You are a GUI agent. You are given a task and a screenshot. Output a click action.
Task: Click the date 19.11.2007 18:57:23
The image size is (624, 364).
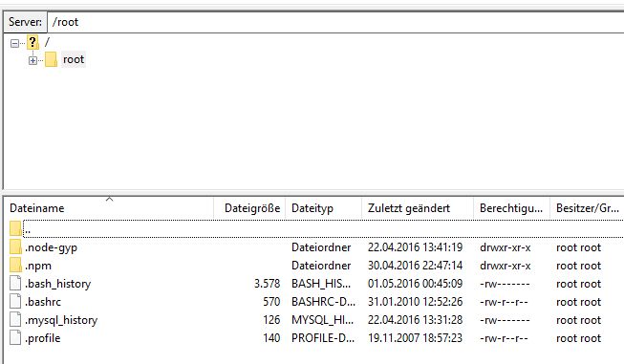(415, 338)
